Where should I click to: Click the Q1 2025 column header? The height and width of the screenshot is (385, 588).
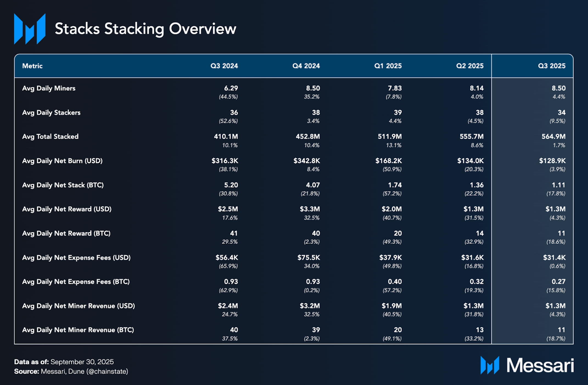388,66
